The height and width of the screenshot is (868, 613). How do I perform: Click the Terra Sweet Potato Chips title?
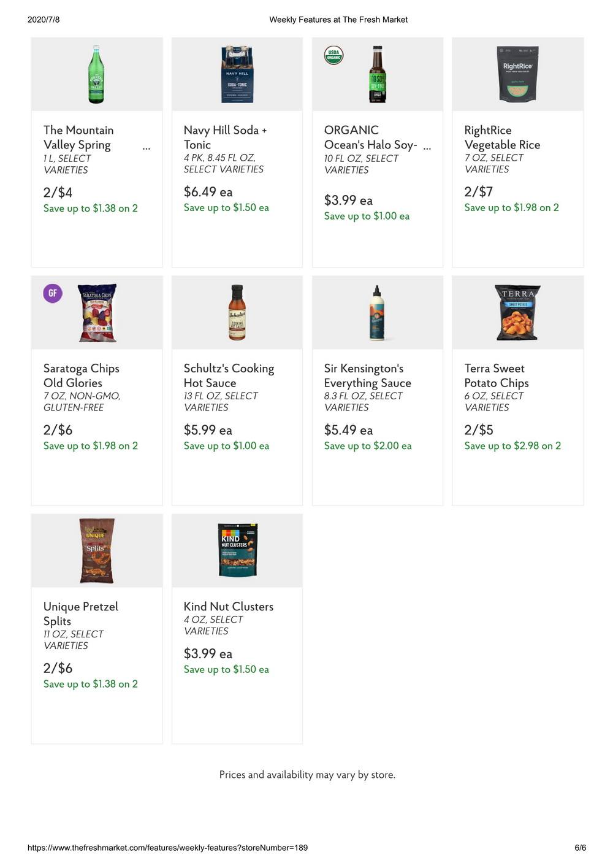497,375
